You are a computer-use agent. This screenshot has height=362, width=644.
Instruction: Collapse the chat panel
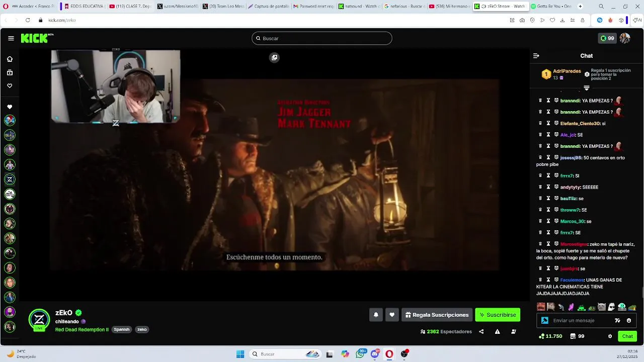click(536, 56)
